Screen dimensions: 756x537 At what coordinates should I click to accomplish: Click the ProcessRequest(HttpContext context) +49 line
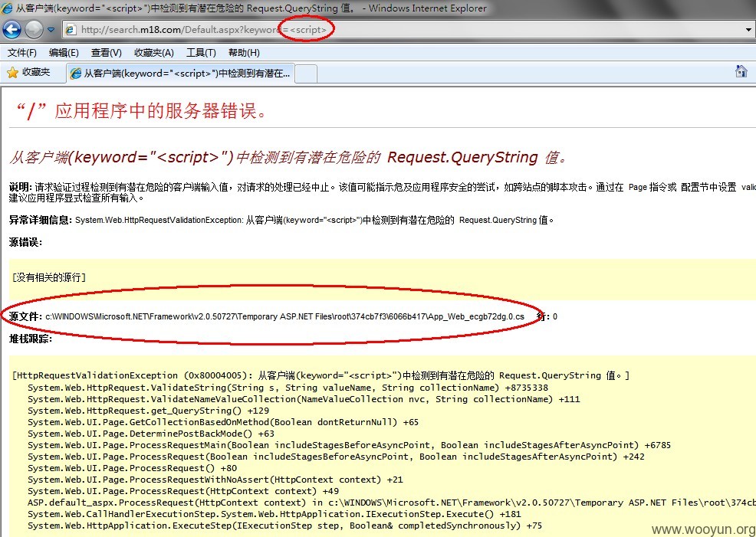183,491
